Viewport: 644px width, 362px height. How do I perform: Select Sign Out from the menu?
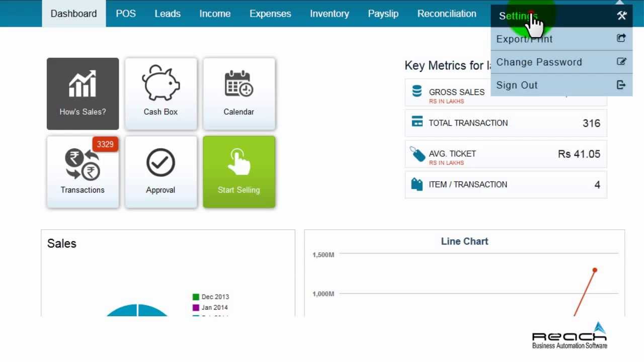click(x=561, y=85)
